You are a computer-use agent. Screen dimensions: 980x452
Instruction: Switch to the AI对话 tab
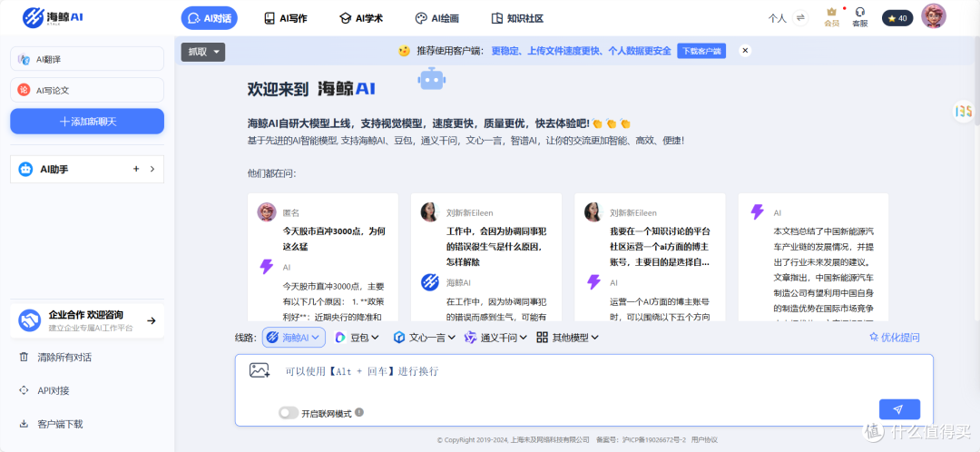[210, 18]
